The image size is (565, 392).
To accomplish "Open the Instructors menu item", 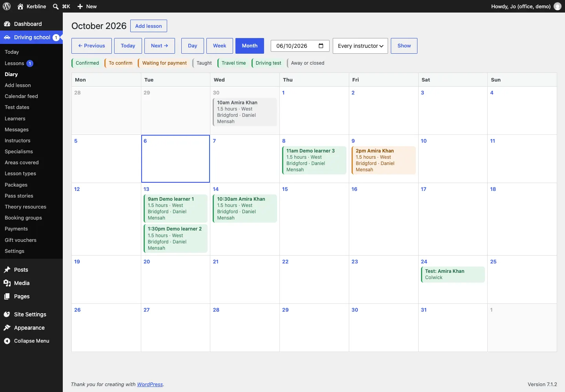I will [x=17, y=141].
